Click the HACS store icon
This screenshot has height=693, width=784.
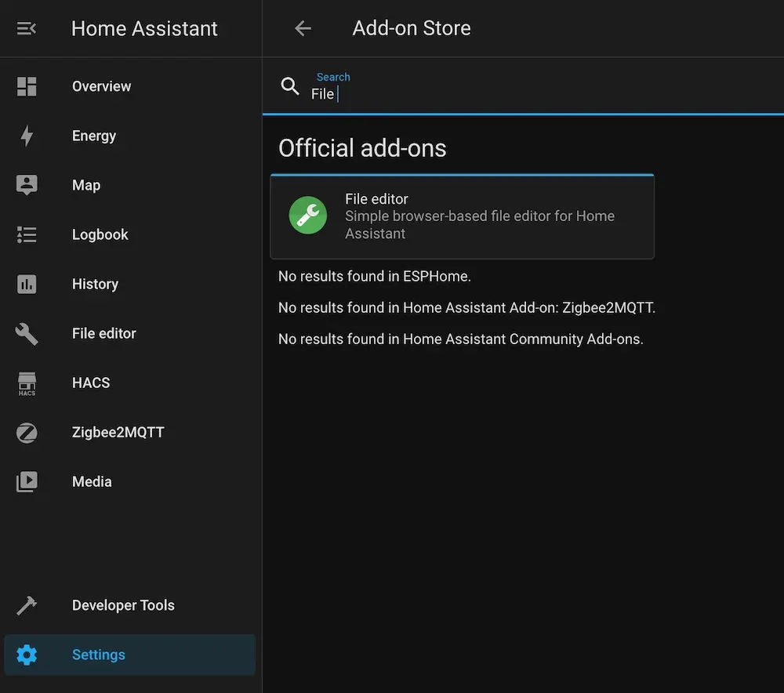[x=27, y=383]
